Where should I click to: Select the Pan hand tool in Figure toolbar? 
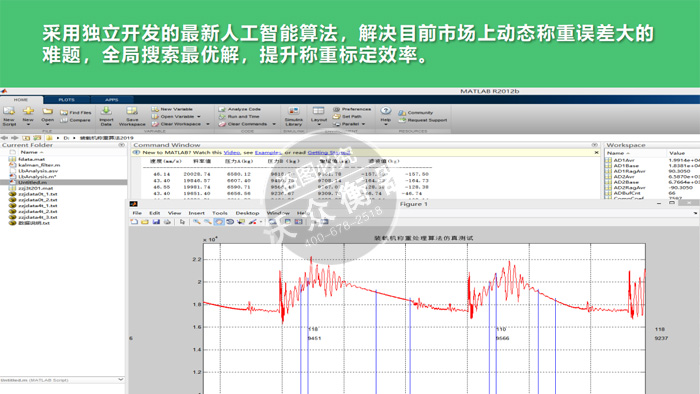(x=219, y=222)
